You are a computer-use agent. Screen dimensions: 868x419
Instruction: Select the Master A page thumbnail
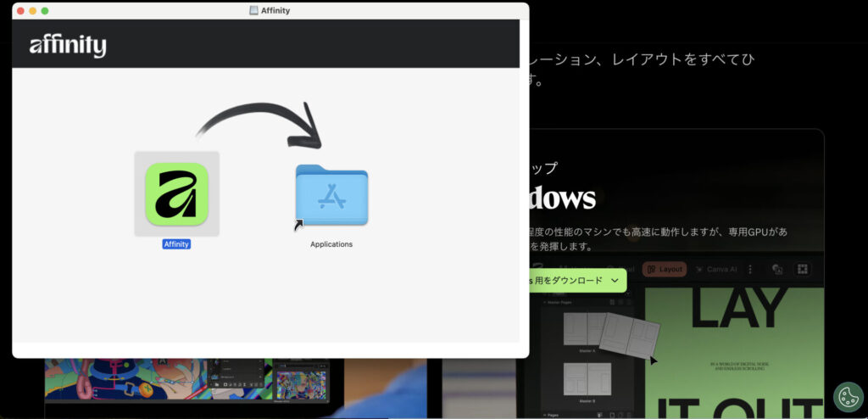point(587,329)
